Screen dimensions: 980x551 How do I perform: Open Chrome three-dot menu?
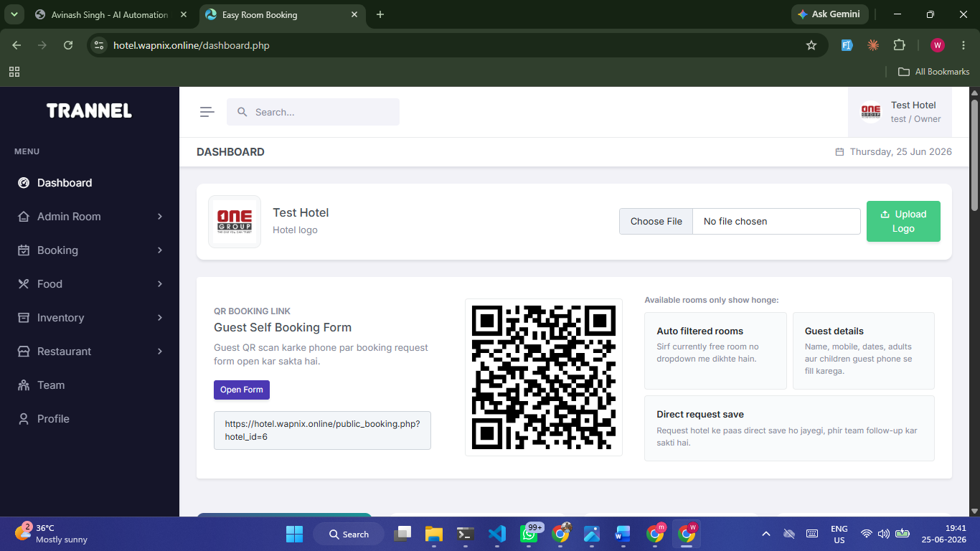[x=963, y=45]
